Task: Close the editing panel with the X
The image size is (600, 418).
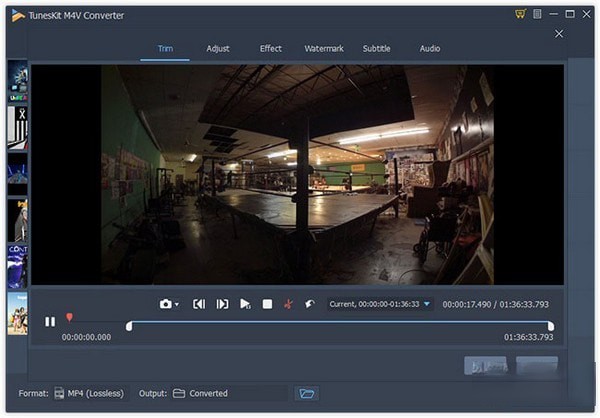Action: coord(559,34)
